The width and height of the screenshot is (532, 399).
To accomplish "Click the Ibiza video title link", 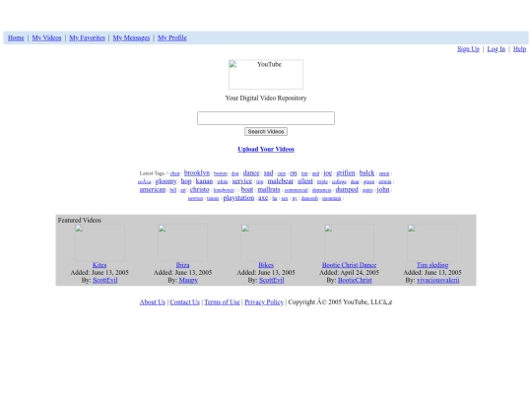I will coord(182,265).
